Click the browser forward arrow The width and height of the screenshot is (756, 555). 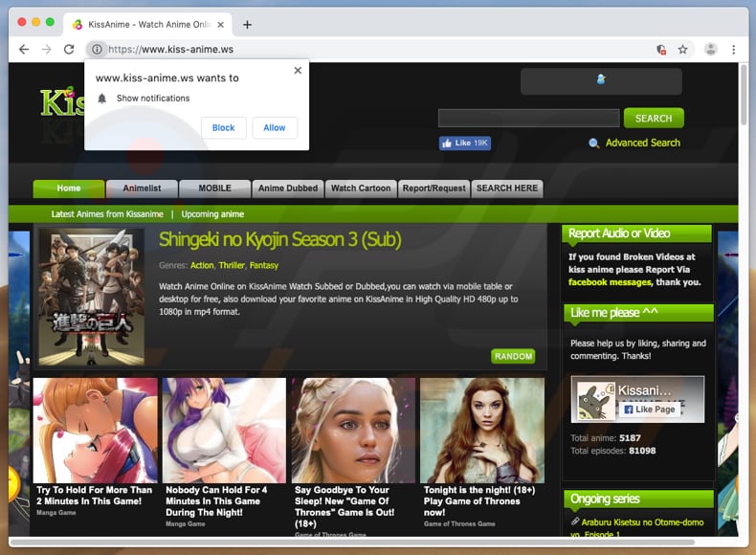pos(46,49)
